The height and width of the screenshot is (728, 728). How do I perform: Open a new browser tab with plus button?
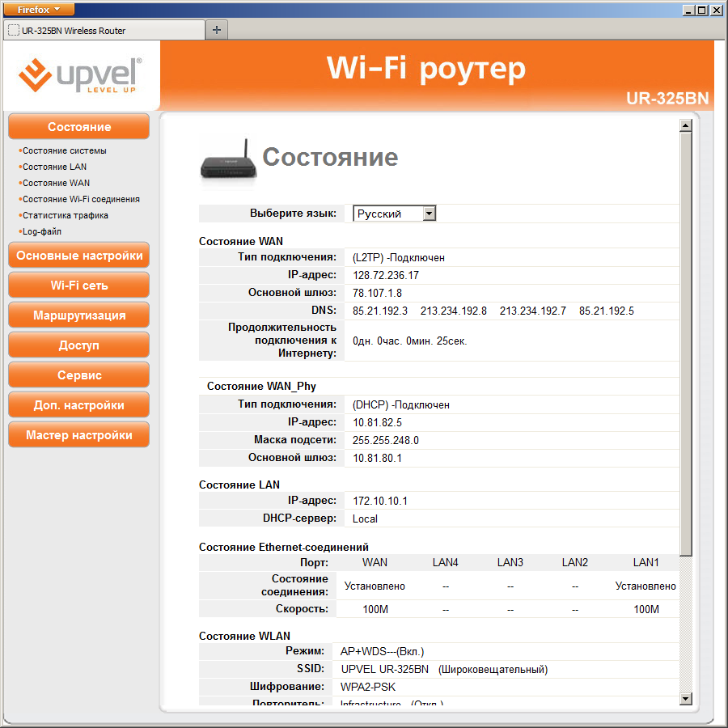(x=216, y=30)
